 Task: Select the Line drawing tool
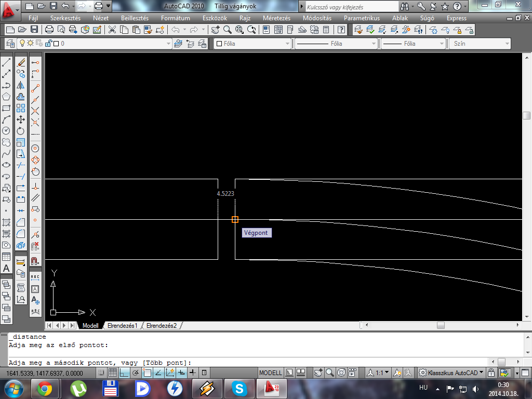(x=6, y=62)
